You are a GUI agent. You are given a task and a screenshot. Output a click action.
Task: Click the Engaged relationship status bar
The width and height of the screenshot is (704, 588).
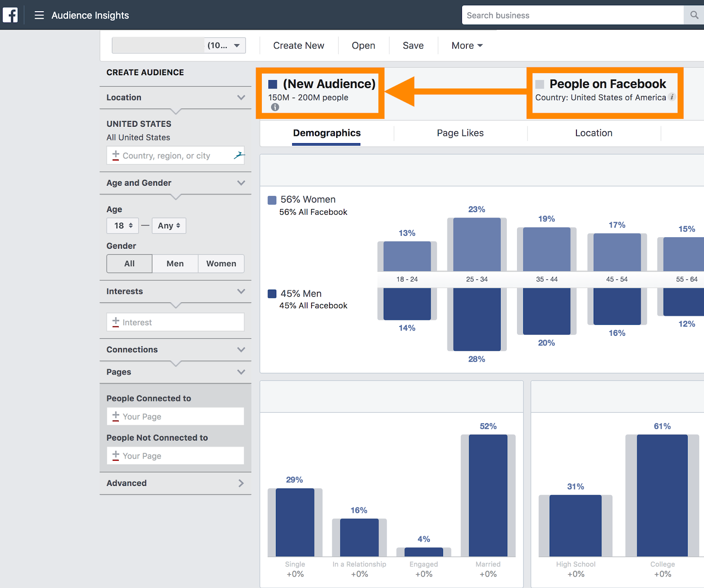(424, 552)
